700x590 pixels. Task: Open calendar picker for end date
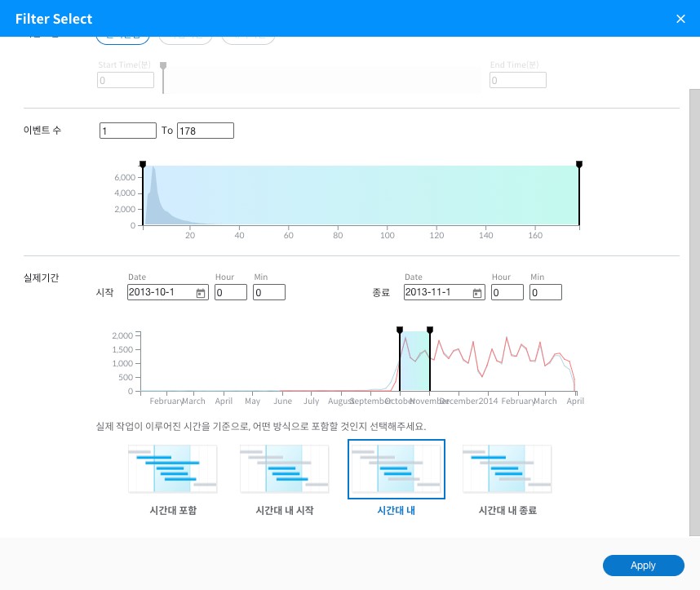click(477, 293)
